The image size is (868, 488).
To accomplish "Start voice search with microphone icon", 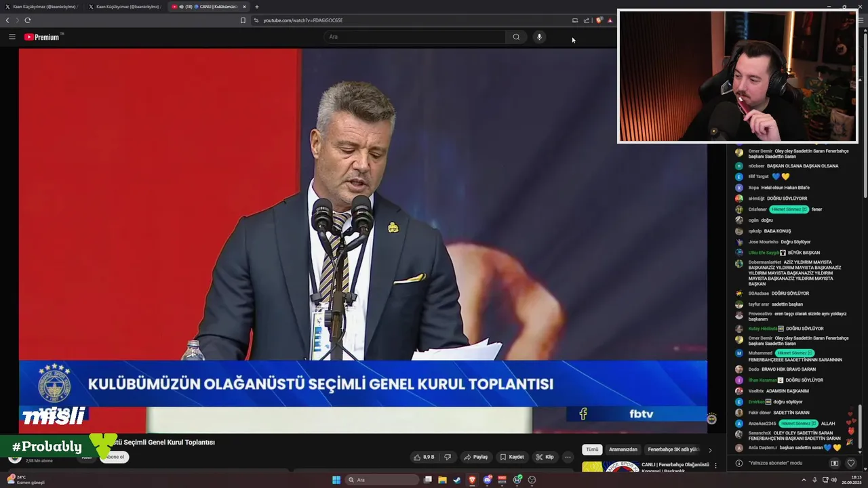I will coord(539,37).
